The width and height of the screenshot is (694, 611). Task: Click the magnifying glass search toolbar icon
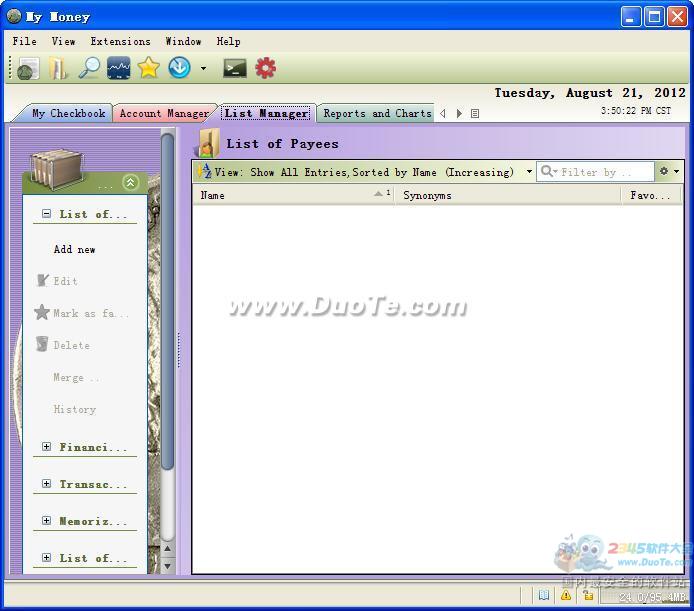click(89, 68)
